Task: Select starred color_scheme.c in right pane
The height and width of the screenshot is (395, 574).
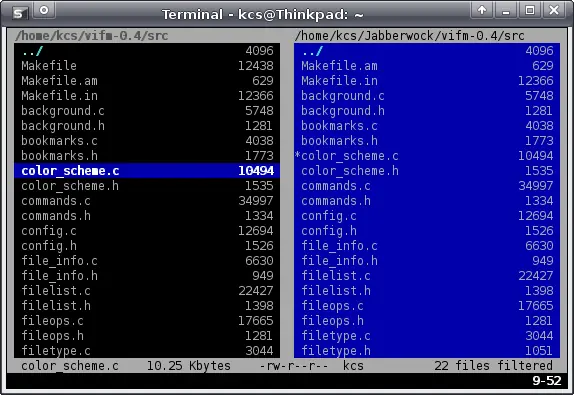Action: coord(427,156)
